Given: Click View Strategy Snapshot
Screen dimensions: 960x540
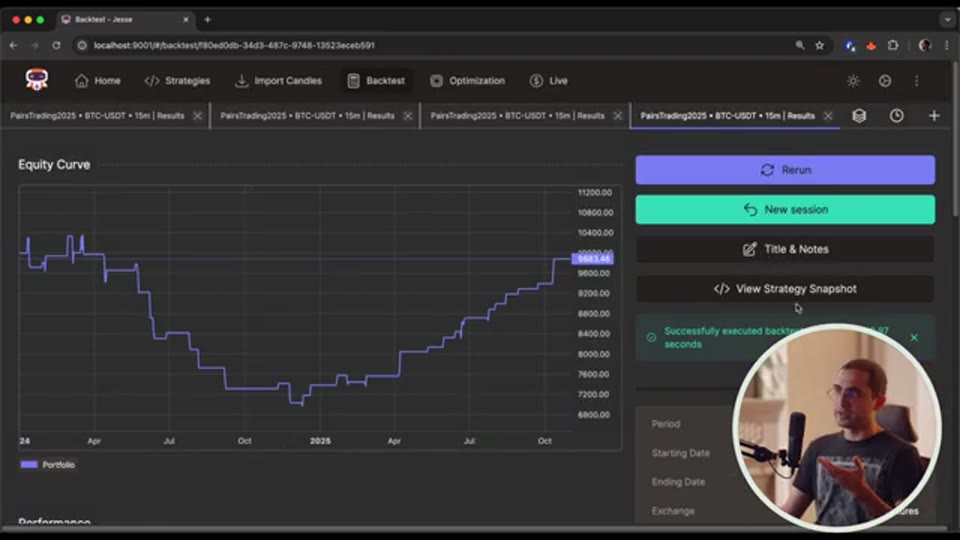Looking at the screenshot, I should [x=785, y=289].
